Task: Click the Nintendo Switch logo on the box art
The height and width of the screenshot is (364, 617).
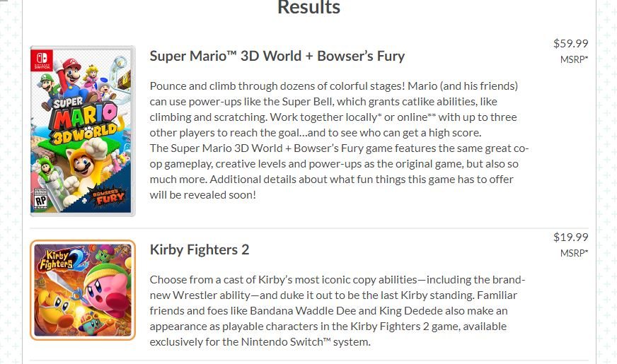Action: [x=41, y=60]
